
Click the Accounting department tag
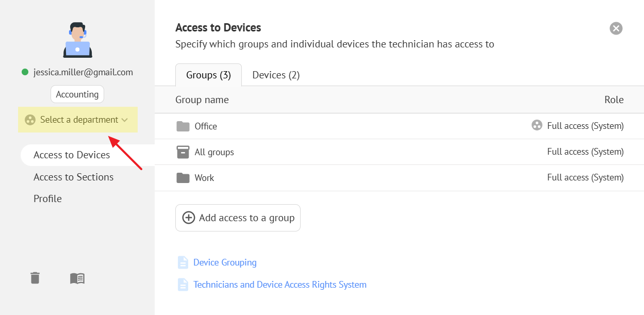coord(77,94)
